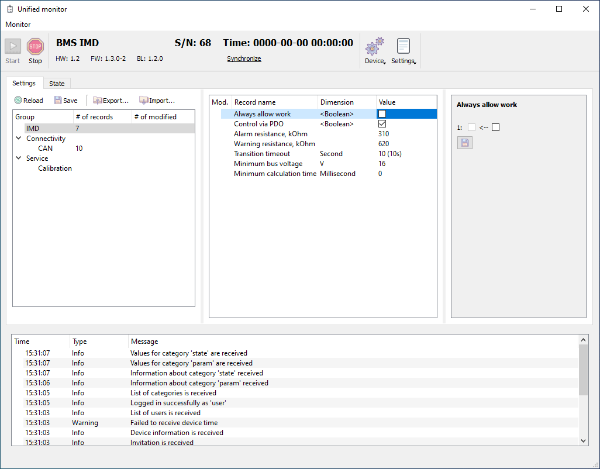Select the Alarm resistance value 310

point(383,134)
